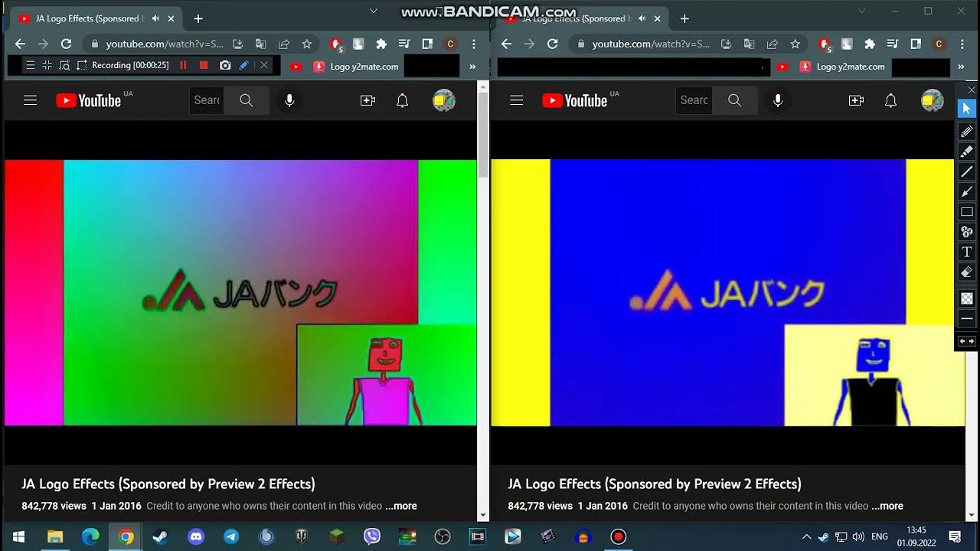Viewport: 980px width, 551px height.
Task: Go back in right Chrome window
Action: [506, 44]
